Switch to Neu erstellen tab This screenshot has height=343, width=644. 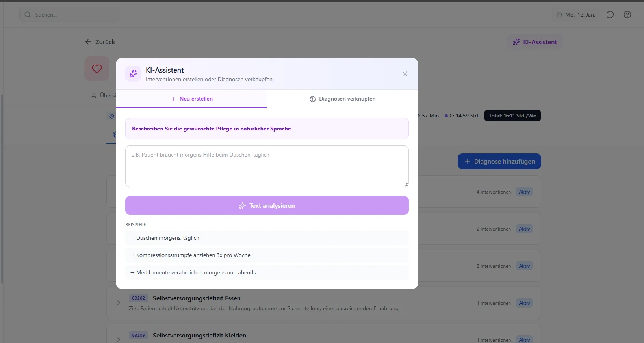click(191, 99)
